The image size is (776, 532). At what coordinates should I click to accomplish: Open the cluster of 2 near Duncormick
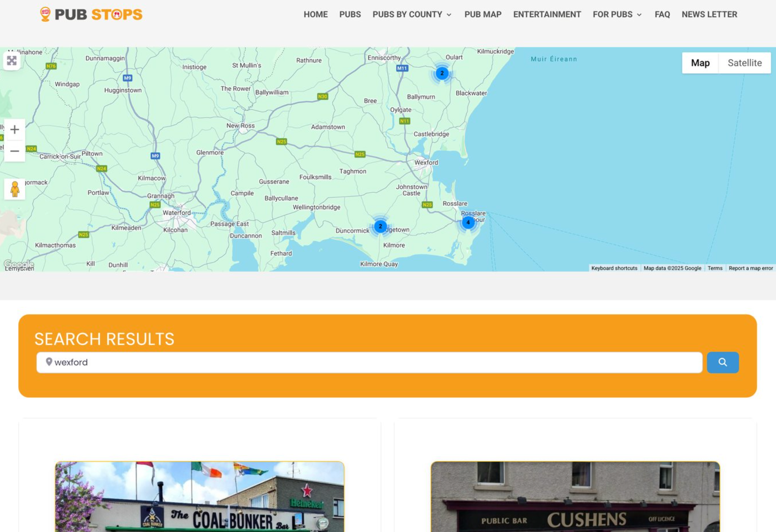click(380, 226)
